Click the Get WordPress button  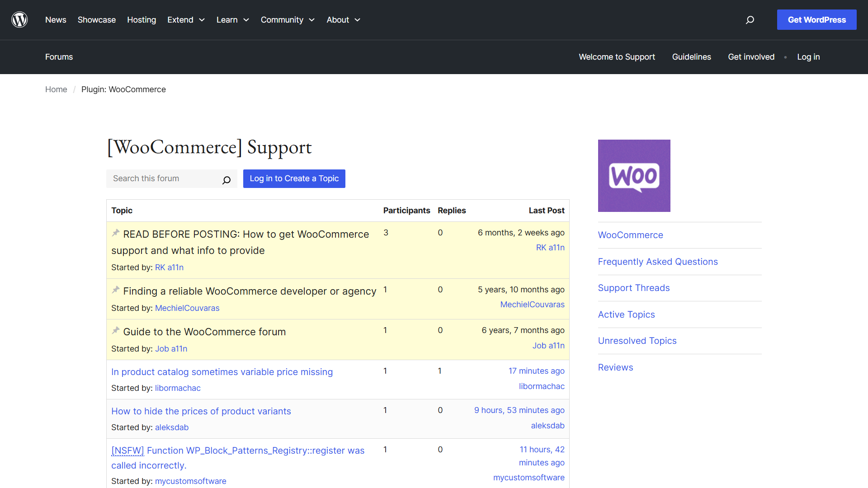[816, 19]
